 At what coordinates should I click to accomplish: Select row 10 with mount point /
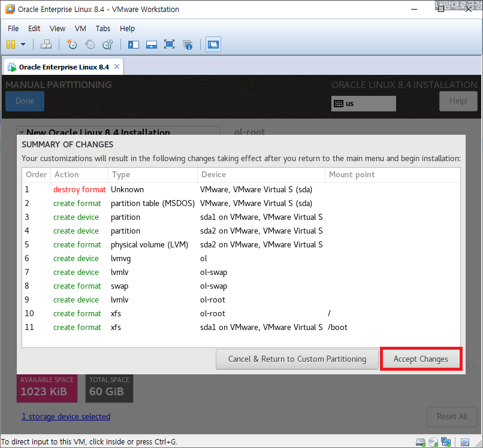(241, 313)
